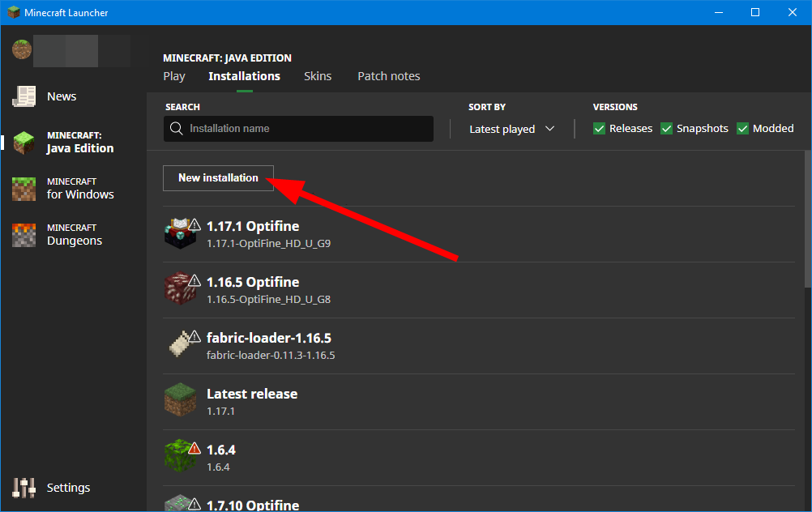The image size is (812, 512).
Task: Click the warning triangle on 1.17.1 Optifine
Action: point(194,224)
